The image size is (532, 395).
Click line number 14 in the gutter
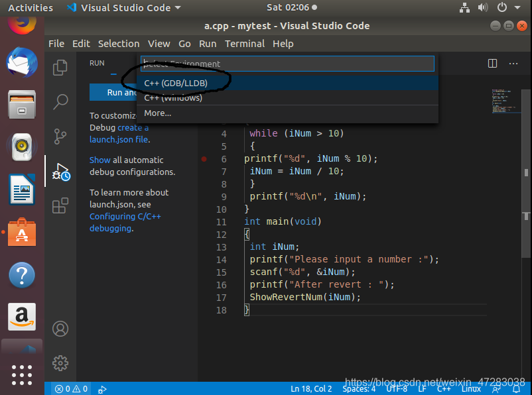[221, 260]
